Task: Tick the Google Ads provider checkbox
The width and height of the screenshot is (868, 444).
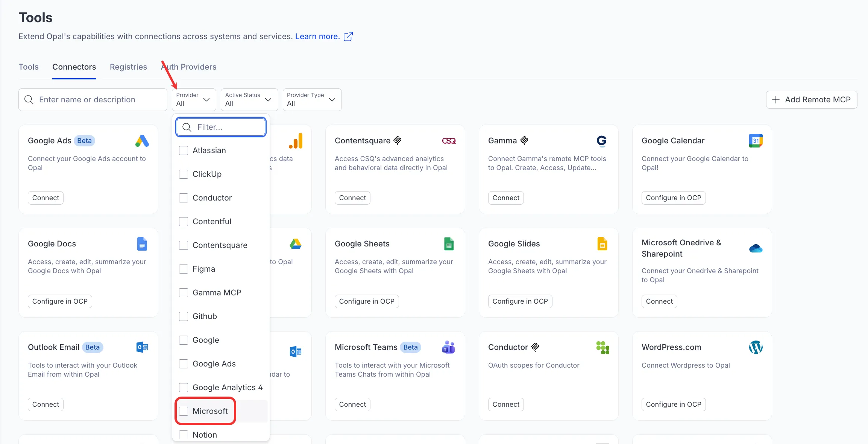Action: click(184, 364)
